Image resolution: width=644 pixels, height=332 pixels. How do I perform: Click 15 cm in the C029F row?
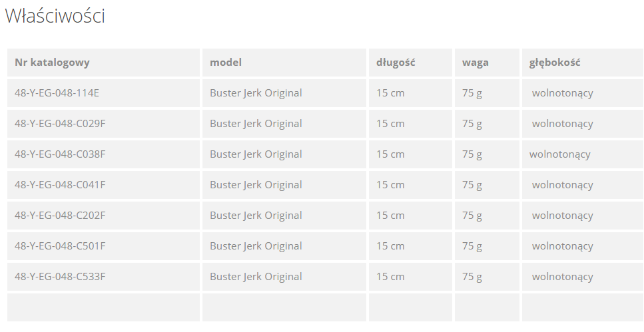coord(390,124)
